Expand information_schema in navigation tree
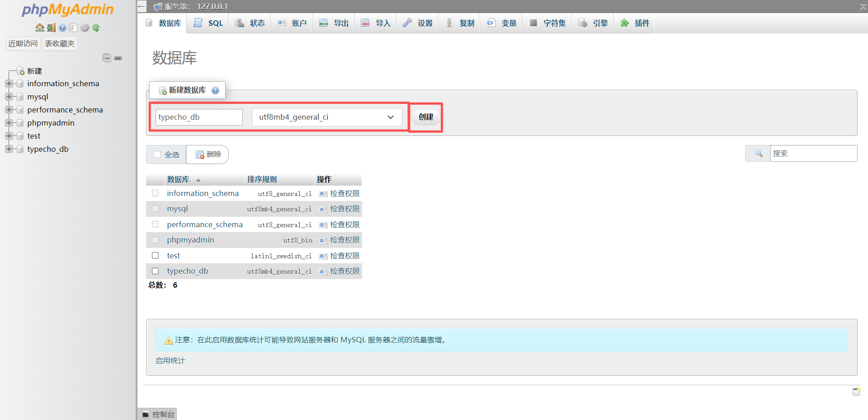This screenshot has width=868, height=420. (x=9, y=84)
